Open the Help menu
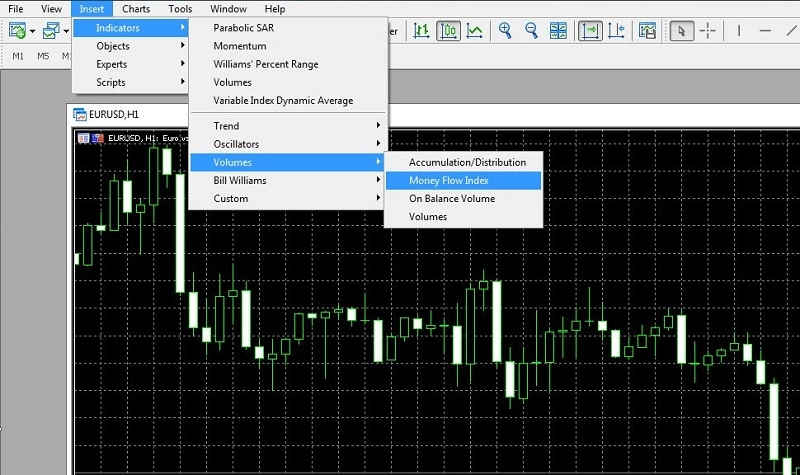Screen dimensions: 800x475 [x=274, y=9]
